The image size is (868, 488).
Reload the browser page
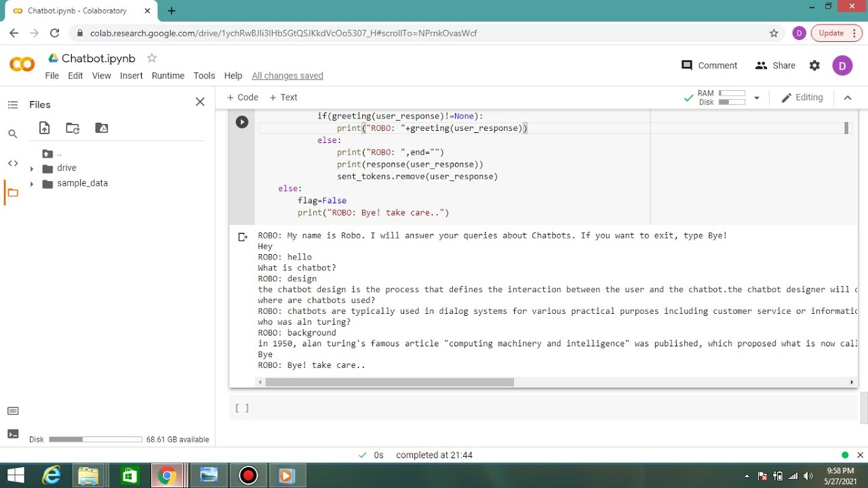pos(55,33)
